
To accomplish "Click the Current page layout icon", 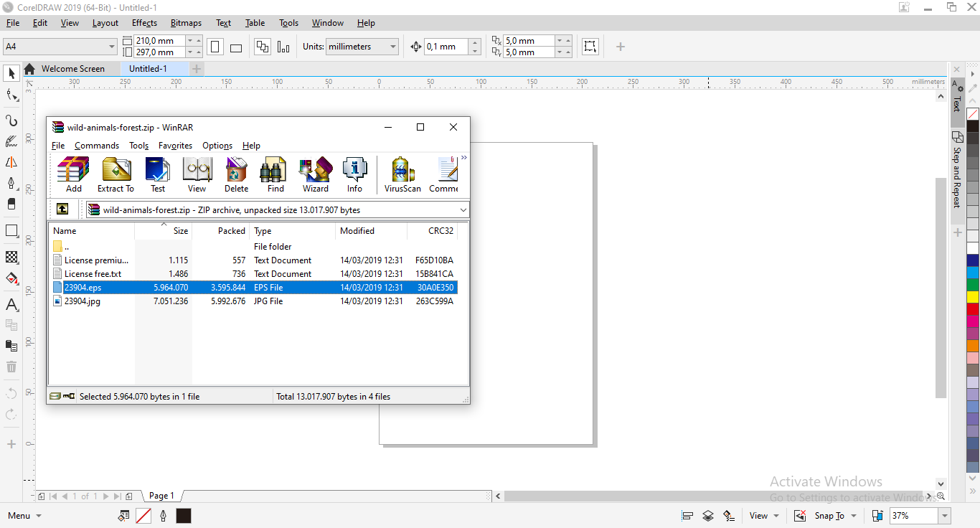I will pyautogui.click(x=283, y=47).
